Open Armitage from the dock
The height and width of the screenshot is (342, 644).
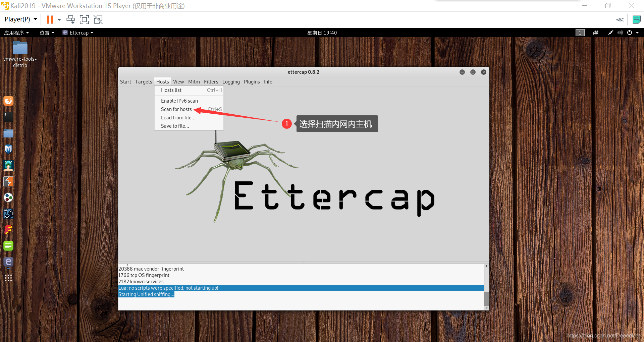pyautogui.click(x=8, y=165)
